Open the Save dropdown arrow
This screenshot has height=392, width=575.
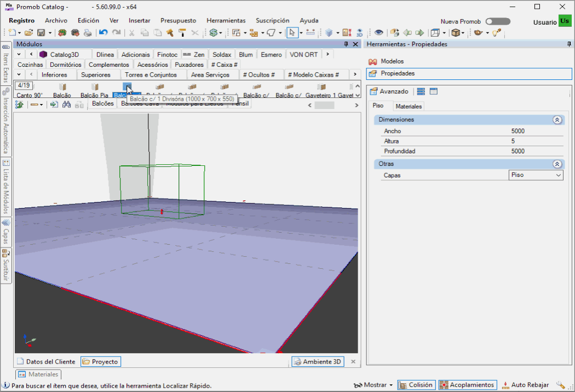(50, 33)
